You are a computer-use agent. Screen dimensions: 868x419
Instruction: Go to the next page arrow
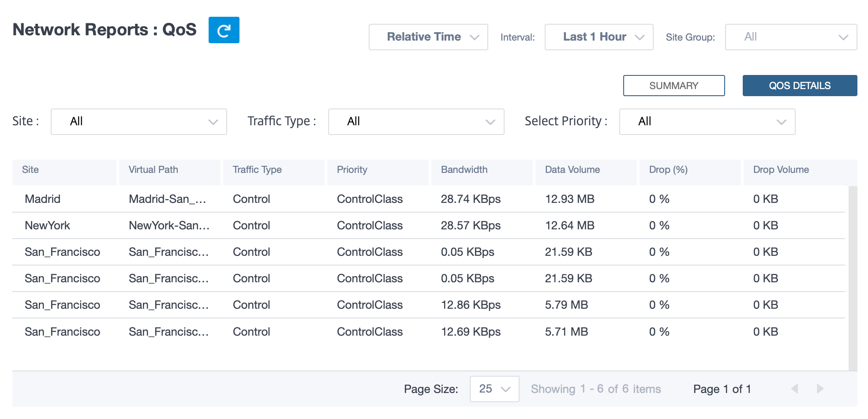820,389
